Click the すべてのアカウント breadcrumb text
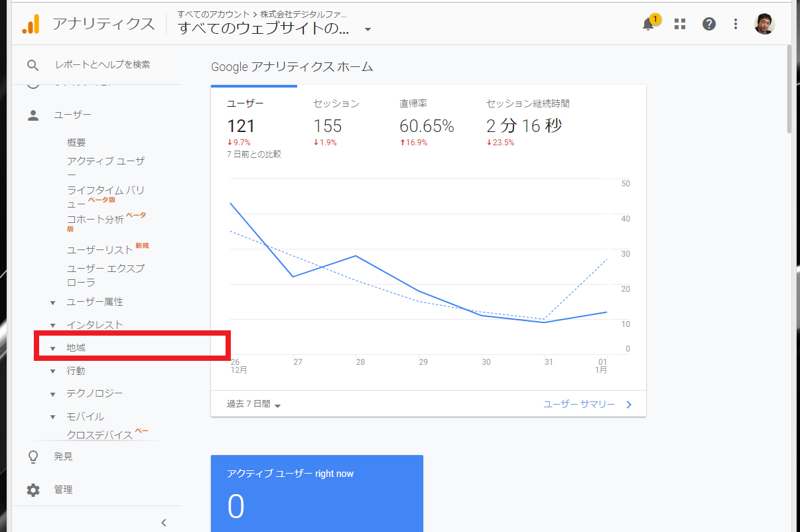Image resolution: width=800 pixels, height=532 pixels. (x=214, y=14)
